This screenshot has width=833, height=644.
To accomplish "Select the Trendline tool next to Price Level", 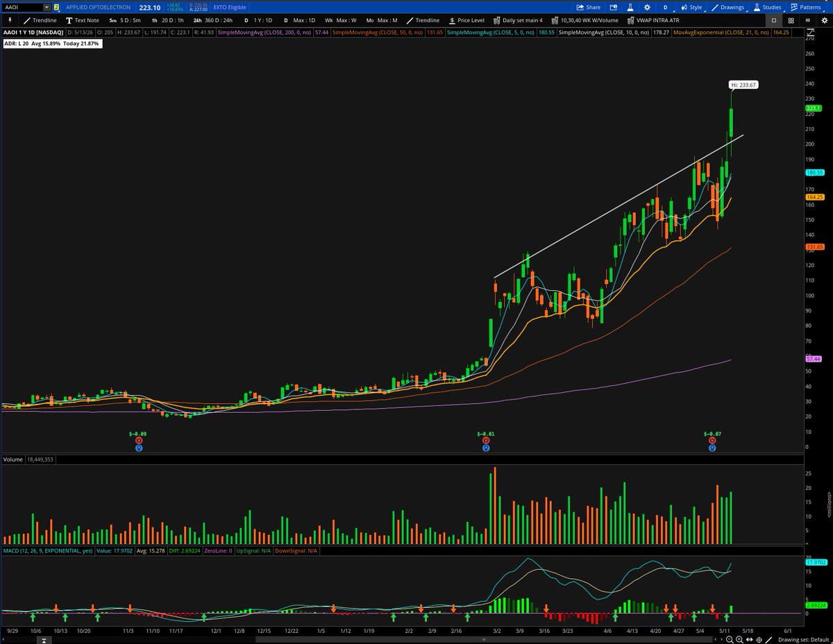I will click(423, 20).
